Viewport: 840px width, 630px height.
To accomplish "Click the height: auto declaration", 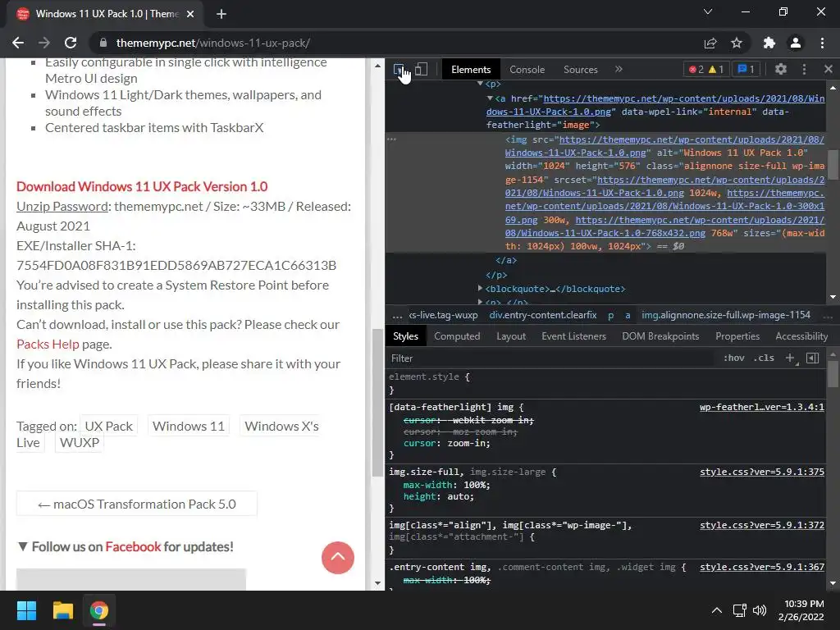I will pyautogui.click(x=439, y=496).
